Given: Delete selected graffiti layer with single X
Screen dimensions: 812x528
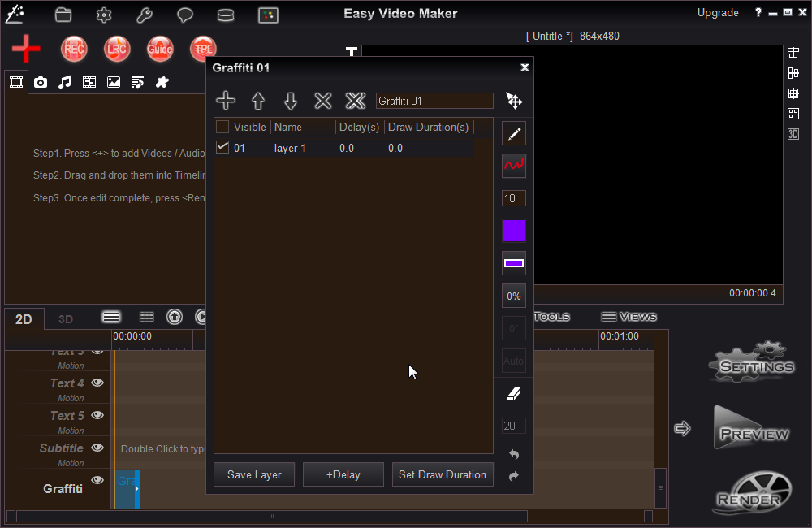Looking at the screenshot, I should click(x=323, y=101).
